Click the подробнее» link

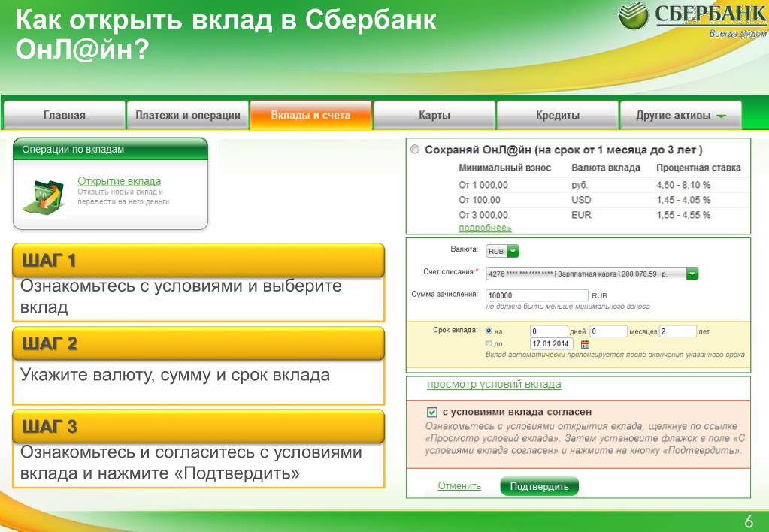(x=485, y=228)
